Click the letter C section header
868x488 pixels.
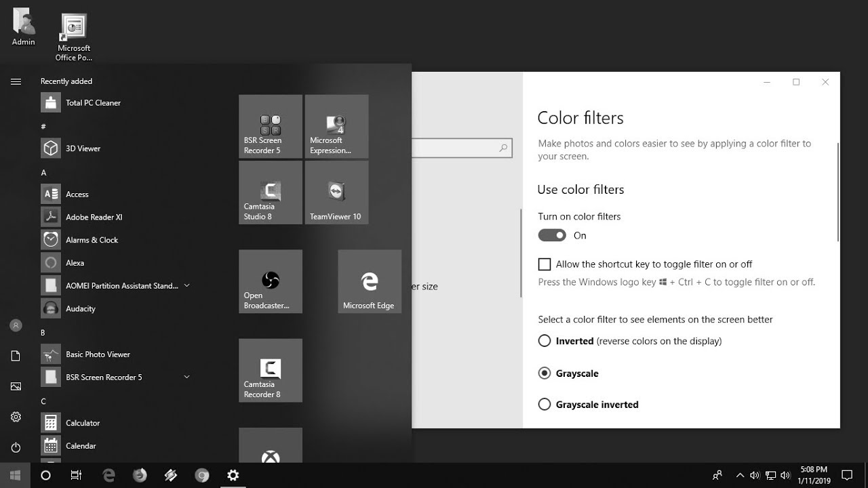(x=43, y=401)
